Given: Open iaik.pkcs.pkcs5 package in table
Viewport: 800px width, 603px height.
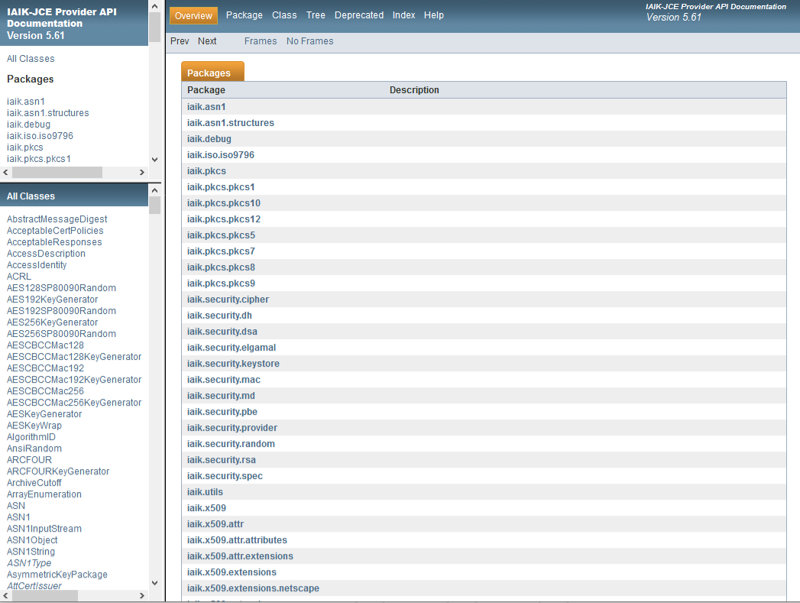Looking at the screenshot, I should click(221, 235).
